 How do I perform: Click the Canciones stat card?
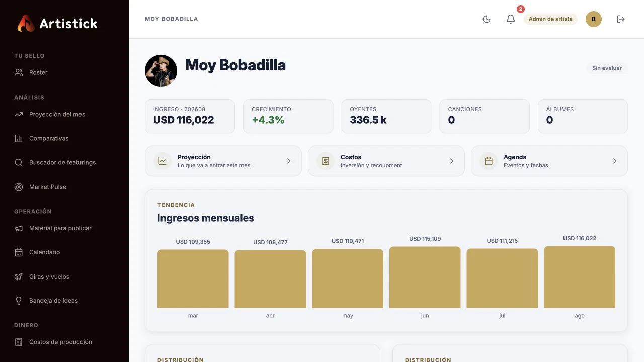(x=485, y=116)
